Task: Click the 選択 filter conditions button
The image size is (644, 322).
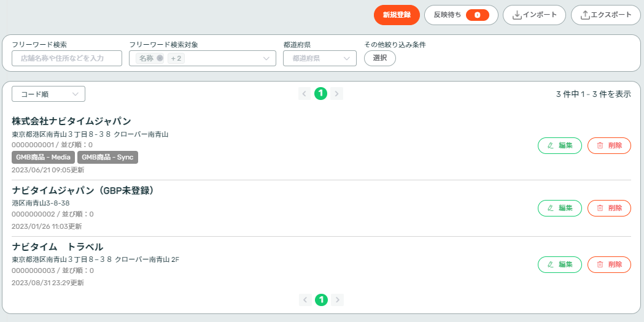Action: click(x=380, y=58)
